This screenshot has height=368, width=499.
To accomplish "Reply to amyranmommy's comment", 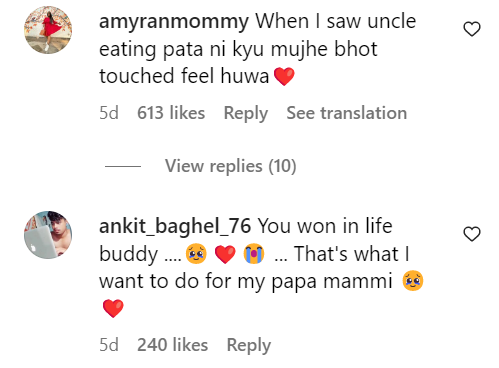I will point(246,113).
